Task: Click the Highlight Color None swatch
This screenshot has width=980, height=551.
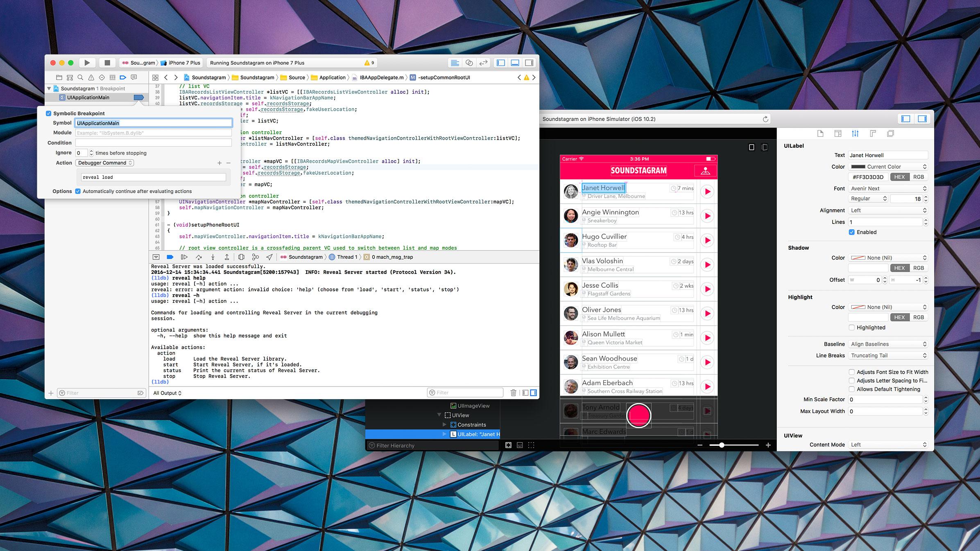Action: 858,307
